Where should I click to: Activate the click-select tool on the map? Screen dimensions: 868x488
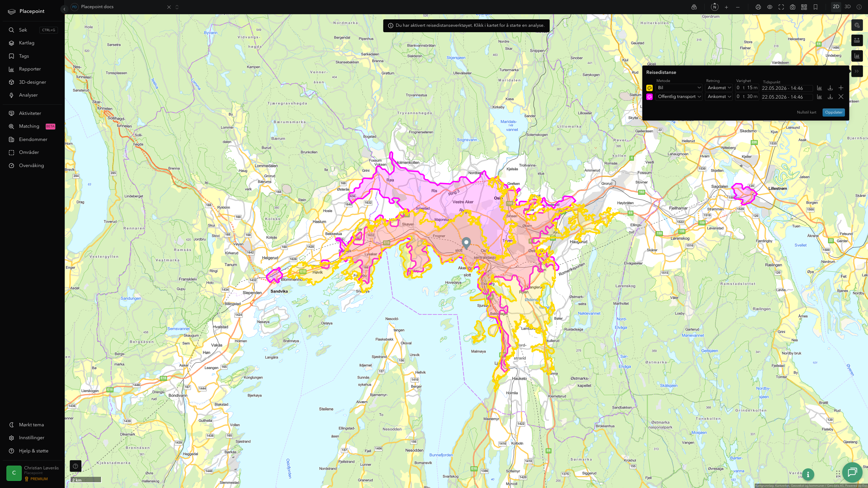point(857,25)
